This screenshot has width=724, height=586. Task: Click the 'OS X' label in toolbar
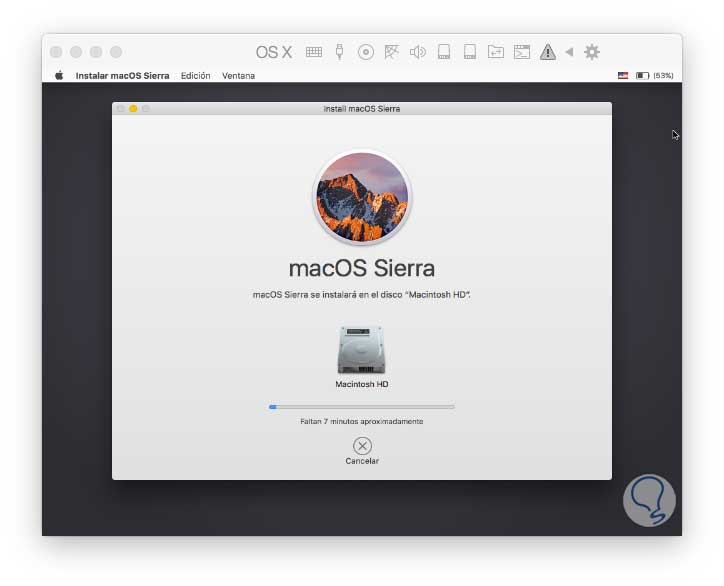click(274, 52)
